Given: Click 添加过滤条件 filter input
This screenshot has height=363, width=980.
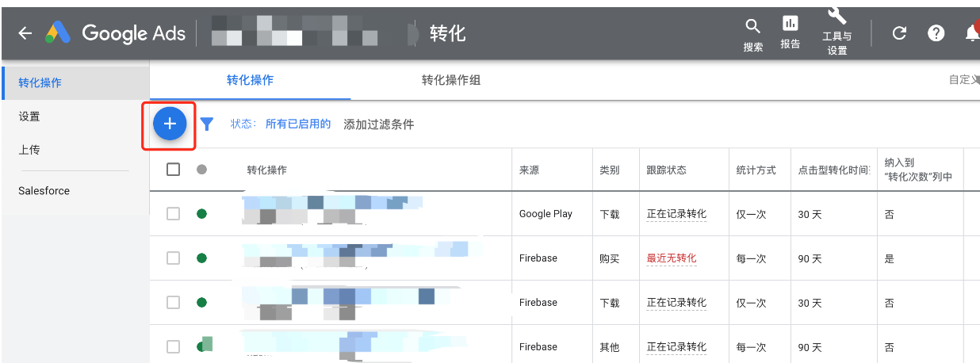Looking at the screenshot, I should (x=378, y=124).
